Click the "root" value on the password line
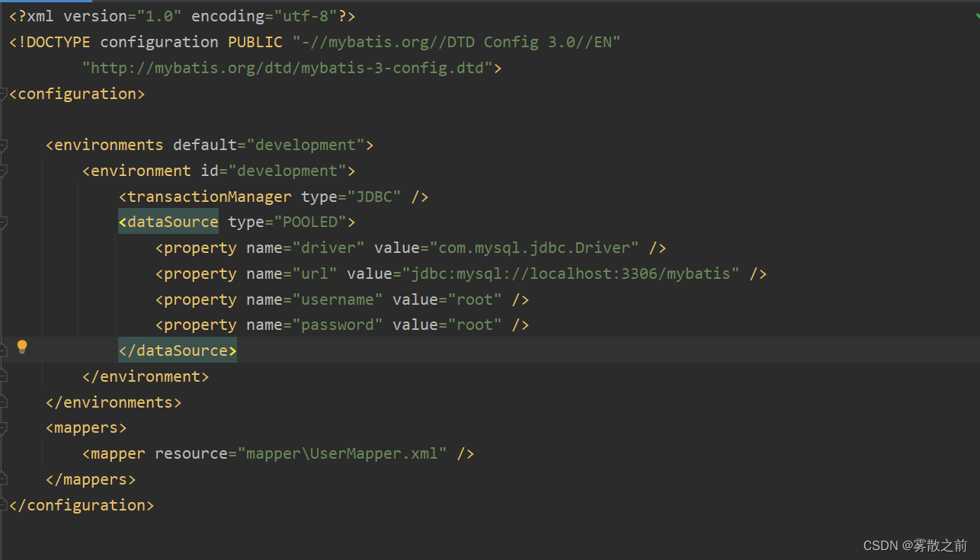 point(475,325)
